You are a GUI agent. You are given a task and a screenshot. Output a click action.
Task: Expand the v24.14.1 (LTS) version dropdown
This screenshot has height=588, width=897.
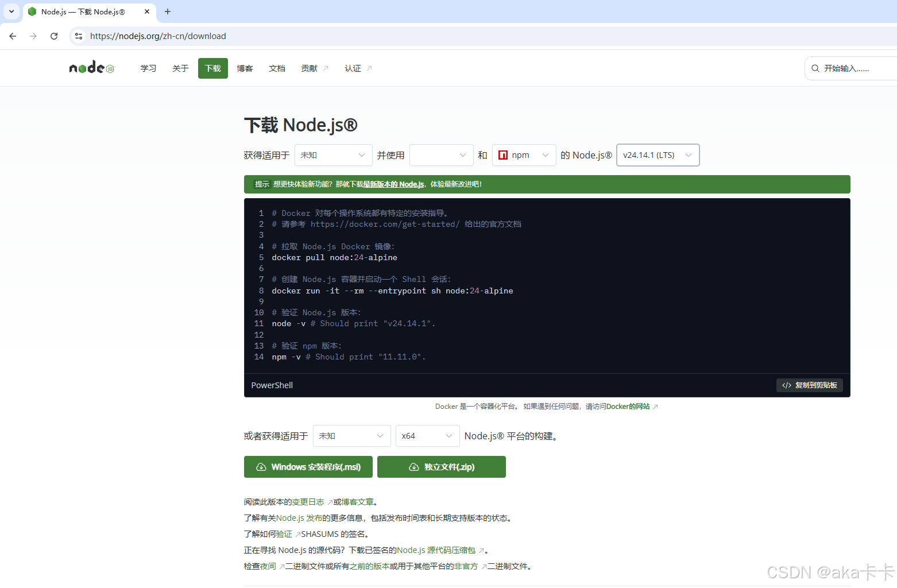pos(658,155)
